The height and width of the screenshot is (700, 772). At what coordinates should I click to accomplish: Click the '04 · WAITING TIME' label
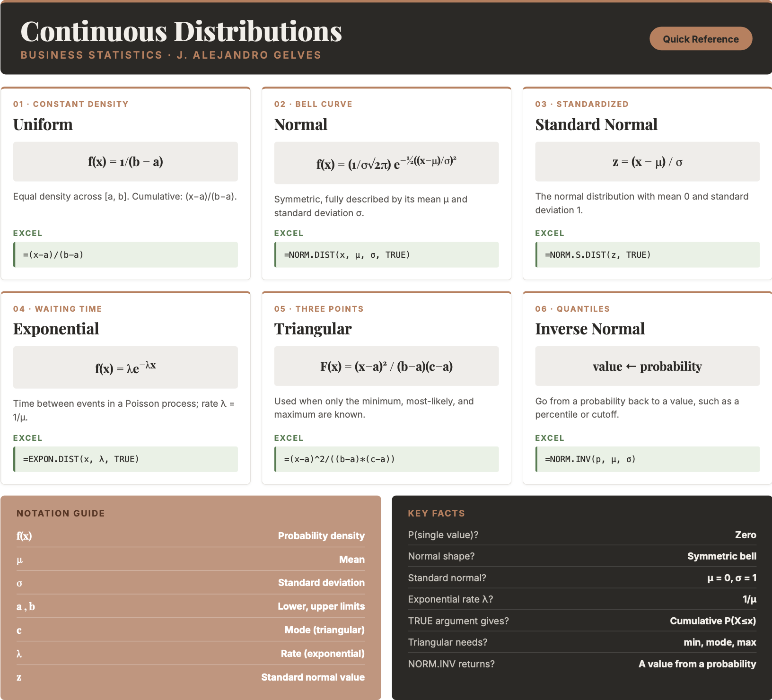[57, 309]
